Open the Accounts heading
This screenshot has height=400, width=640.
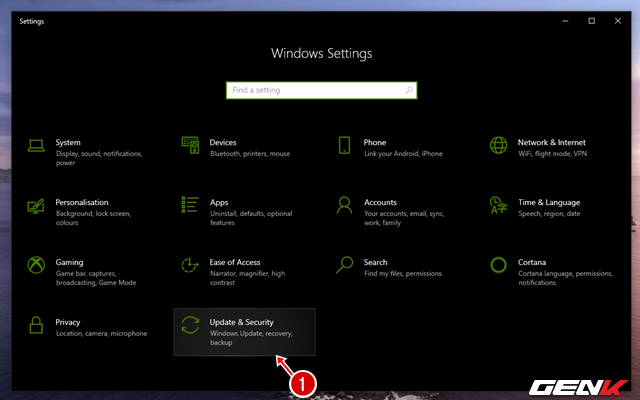(380, 202)
